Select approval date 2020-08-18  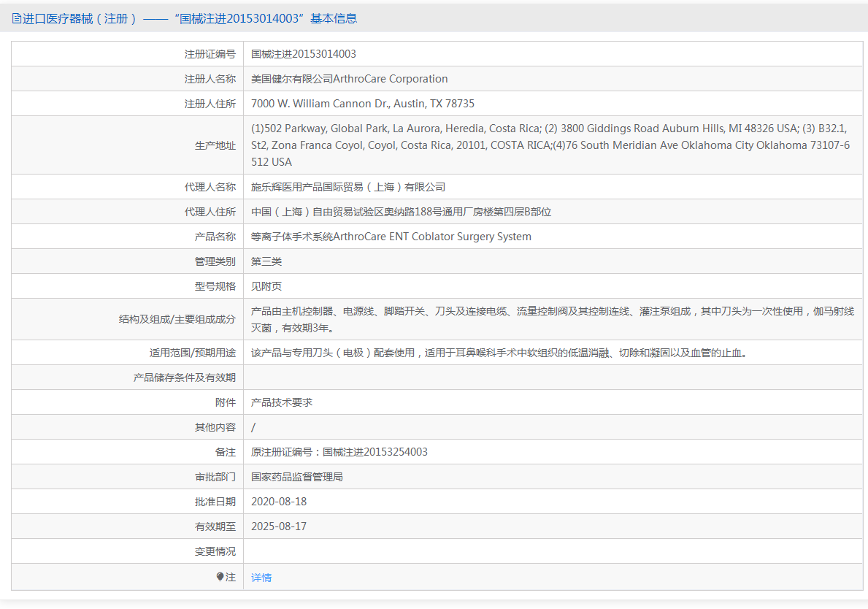click(279, 502)
